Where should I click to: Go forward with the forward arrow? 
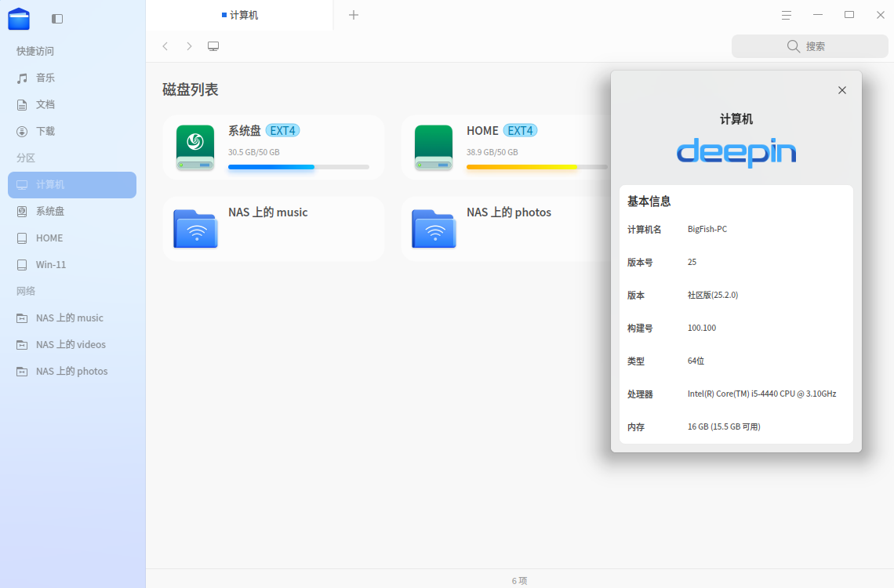[189, 46]
